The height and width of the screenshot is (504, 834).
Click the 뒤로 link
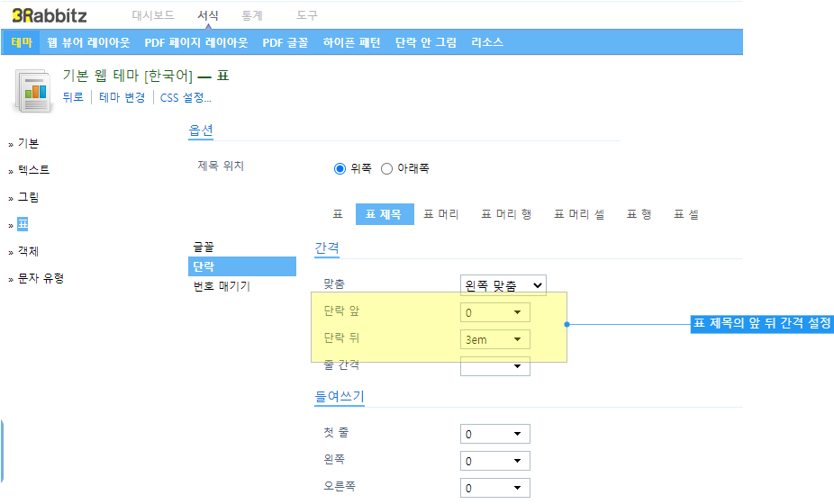click(73, 98)
